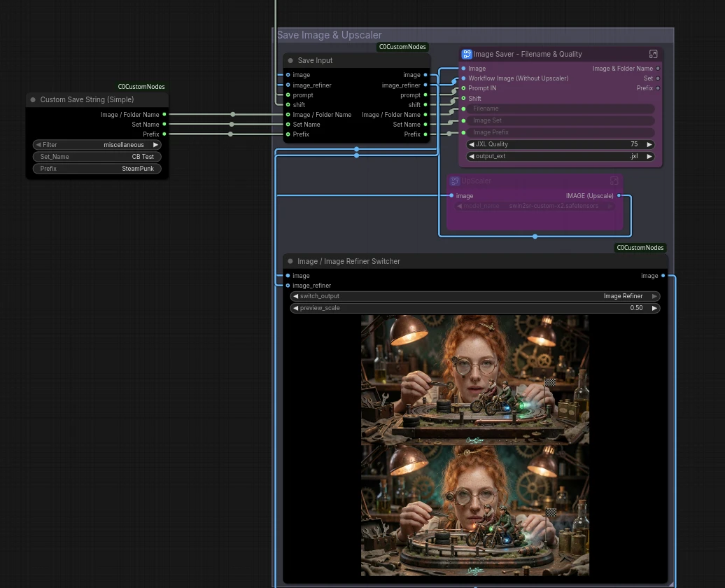This screenshot has width=725, height=588.
Task: Click Custom Save String Prefix output socket
Action: [x=164, y=134]
